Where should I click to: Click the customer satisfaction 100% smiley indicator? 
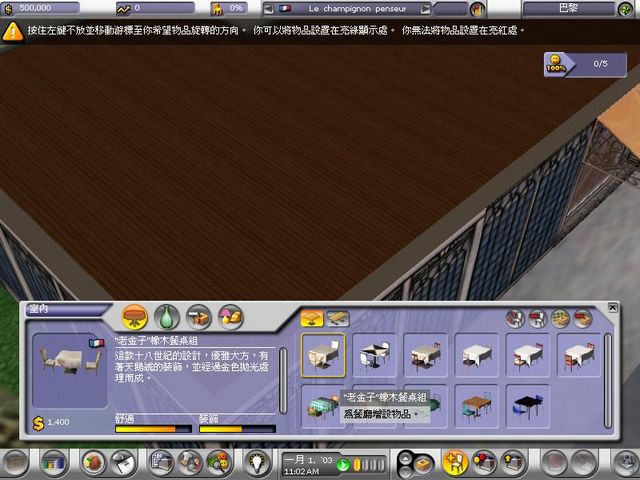(x=556, y=64)
